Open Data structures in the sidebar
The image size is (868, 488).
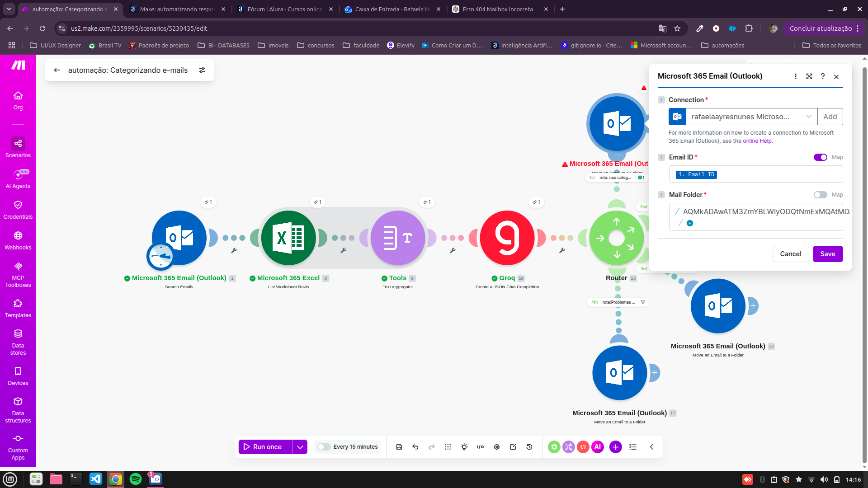(x=18, y=410)
